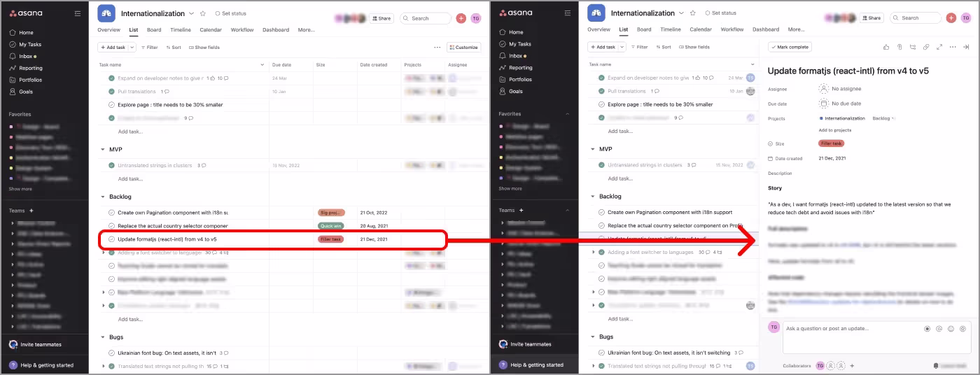Mark Explore page task complete in left screenshot
980x375 pixels.
111,104
